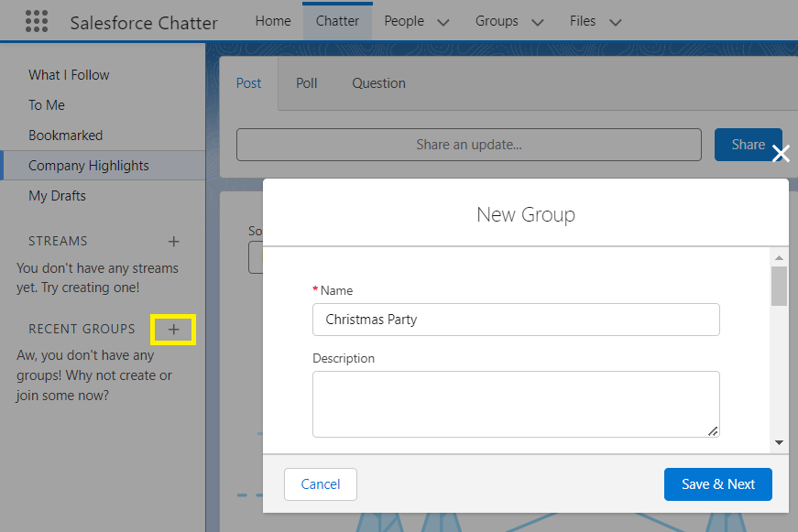Open the Groups tab
Screen dimensions: 798x532
pyautogui.click(x=497, y=21)
